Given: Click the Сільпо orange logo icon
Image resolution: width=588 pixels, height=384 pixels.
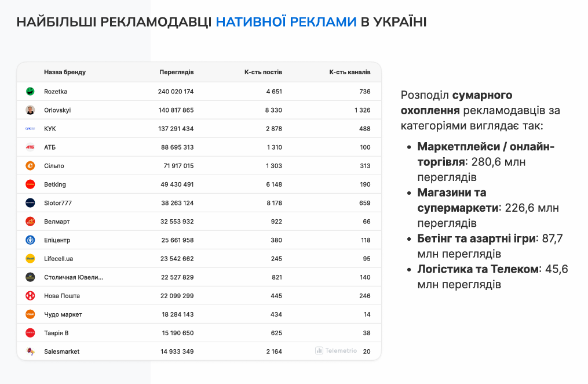Looking at the screenshot, I should point(32,165).
